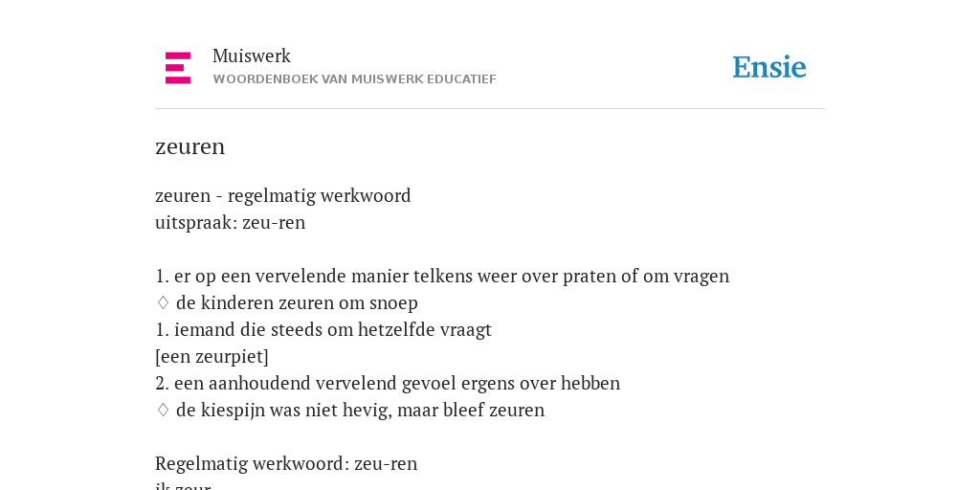Click the zeuren heading
The width and height of the screenshot is (980, 490).
(190, 146)
